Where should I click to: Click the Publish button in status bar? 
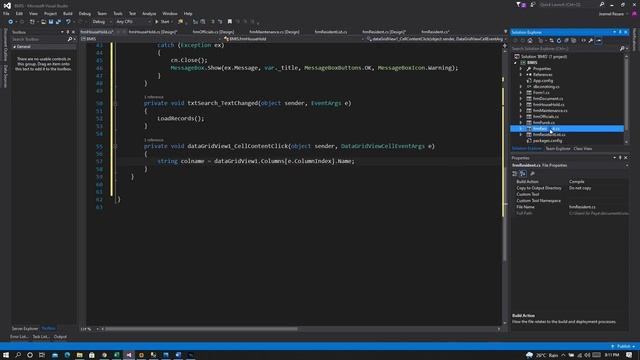click(623, 346)
